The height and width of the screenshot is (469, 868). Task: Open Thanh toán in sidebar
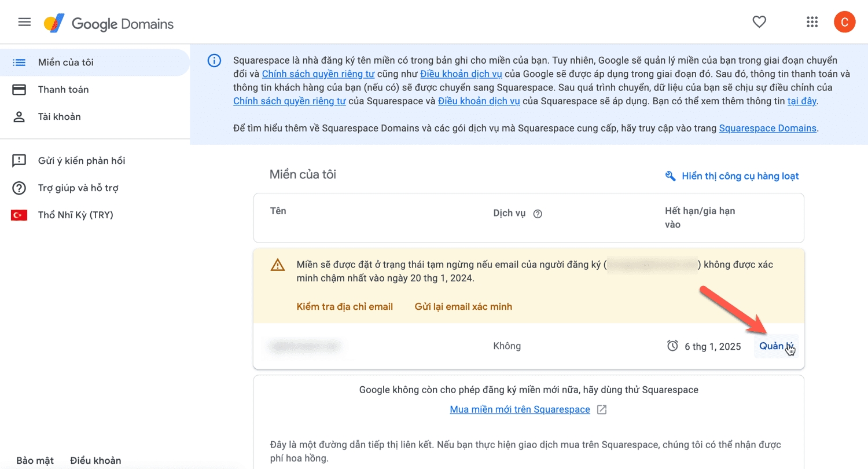pyautogui.click(x=63, y=90)
